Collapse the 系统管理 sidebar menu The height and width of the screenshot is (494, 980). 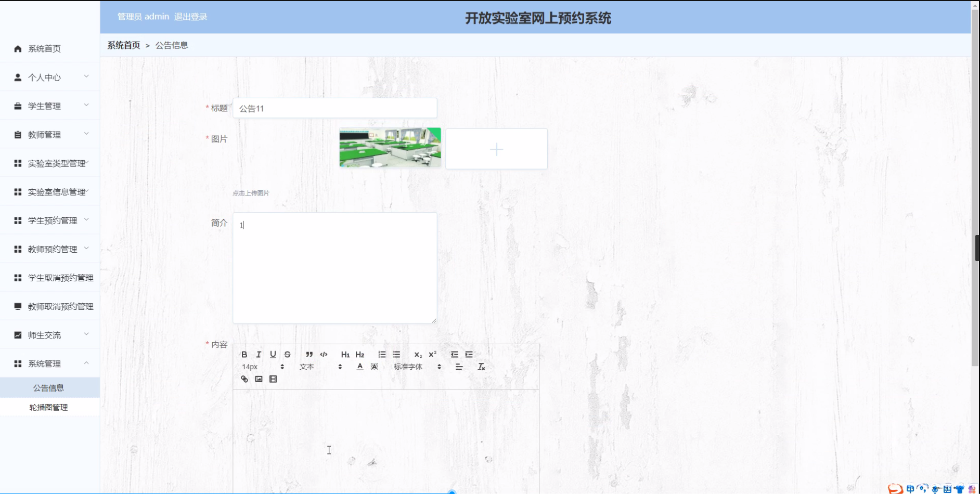pos(50,363)
